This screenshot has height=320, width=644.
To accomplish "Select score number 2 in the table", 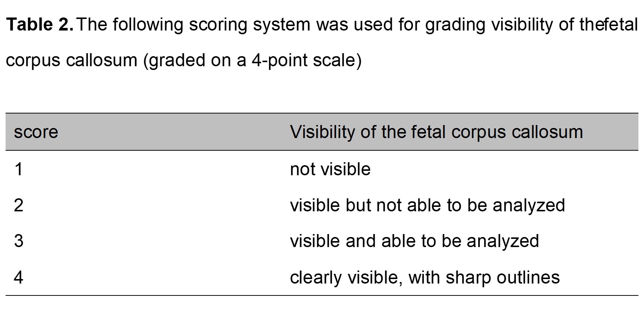I will [x=19, y=205].
